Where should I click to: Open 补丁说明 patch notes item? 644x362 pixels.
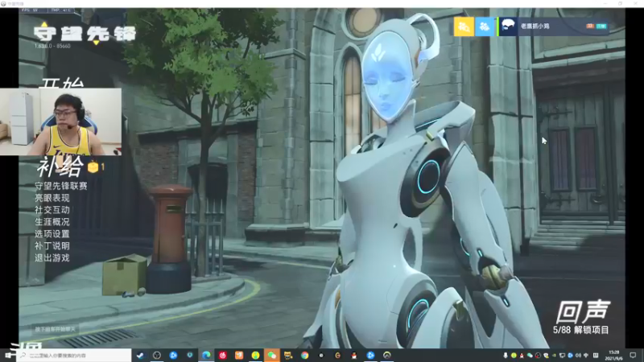(x=52, y=246)
